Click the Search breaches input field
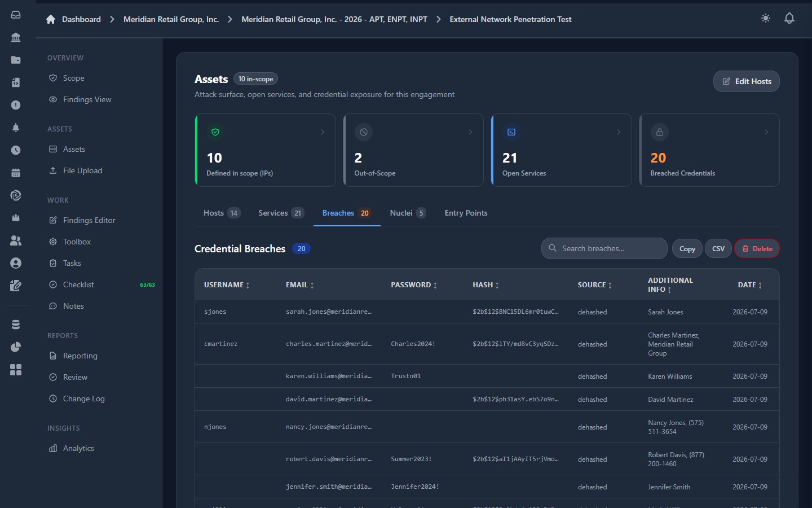Image resolution: width=812 pixels, height=508 pixels. point(604,248)
